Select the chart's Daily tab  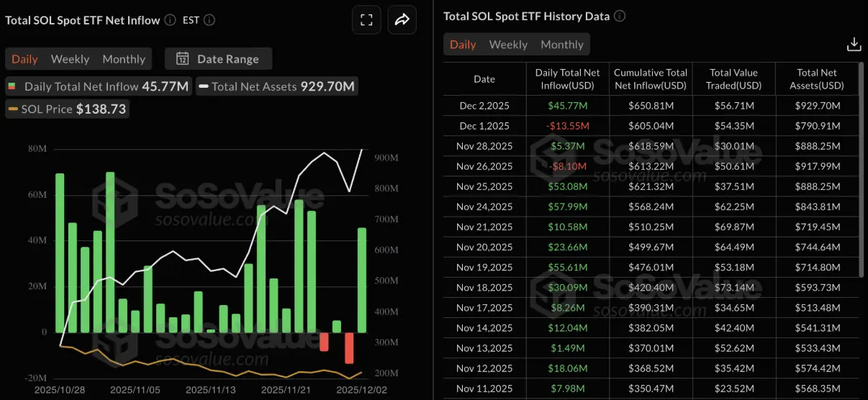coord(24,59)
